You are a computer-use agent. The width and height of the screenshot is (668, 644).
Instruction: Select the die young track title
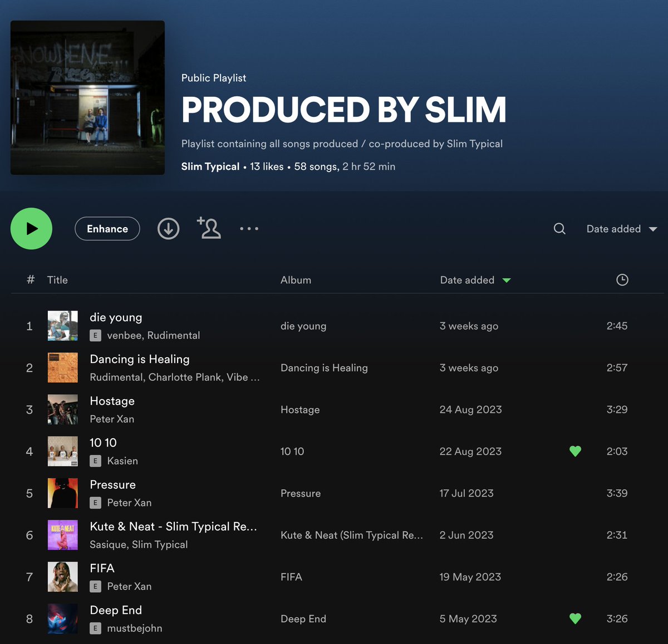point(116,317)
